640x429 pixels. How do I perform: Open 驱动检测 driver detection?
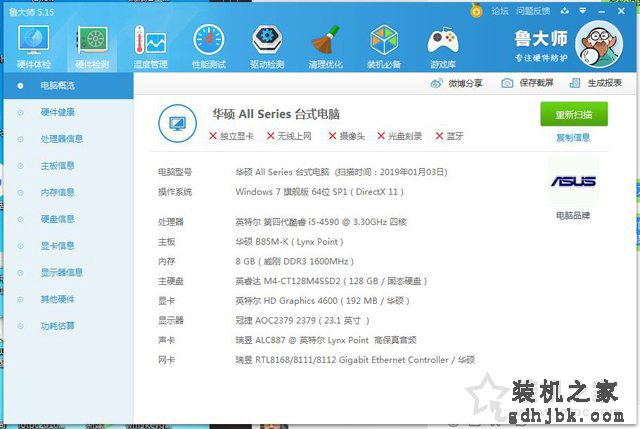click(267, 46)
